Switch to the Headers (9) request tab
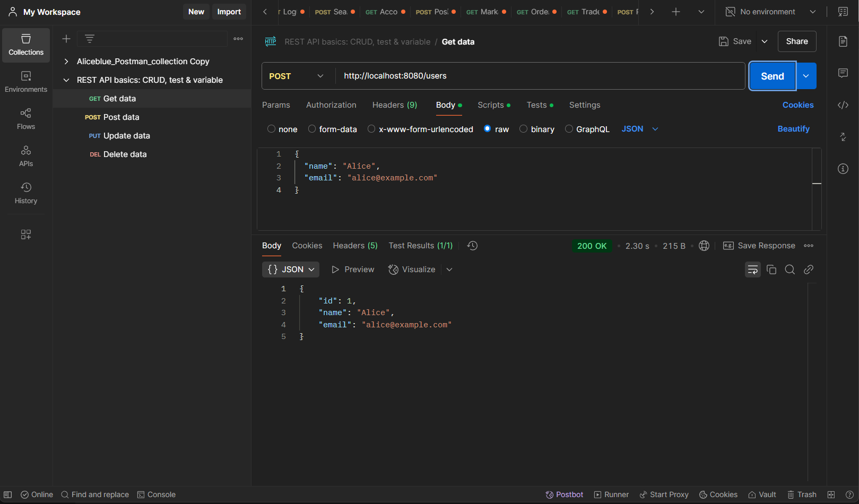859x504 pixels. (395, 105)
